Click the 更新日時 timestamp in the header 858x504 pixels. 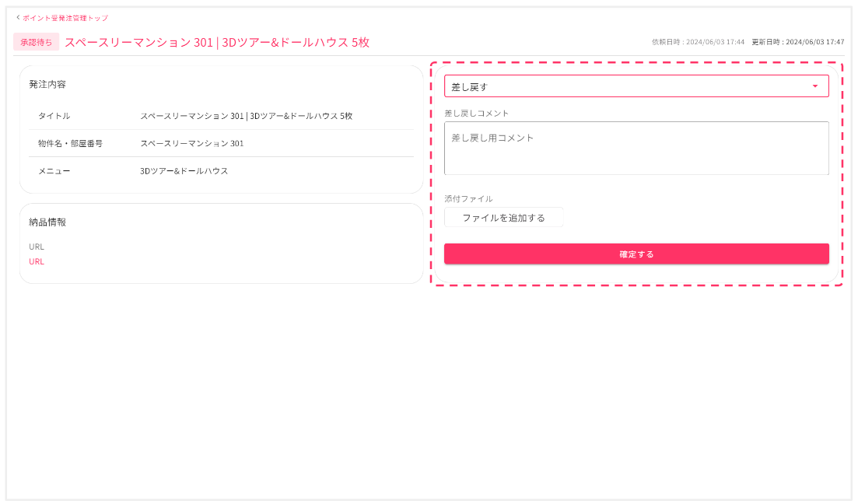click(x=798, y=42)
